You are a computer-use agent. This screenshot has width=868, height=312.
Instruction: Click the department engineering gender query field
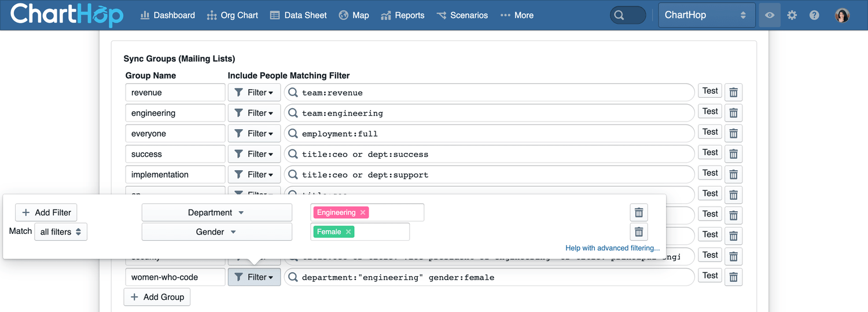pos(489,277)
